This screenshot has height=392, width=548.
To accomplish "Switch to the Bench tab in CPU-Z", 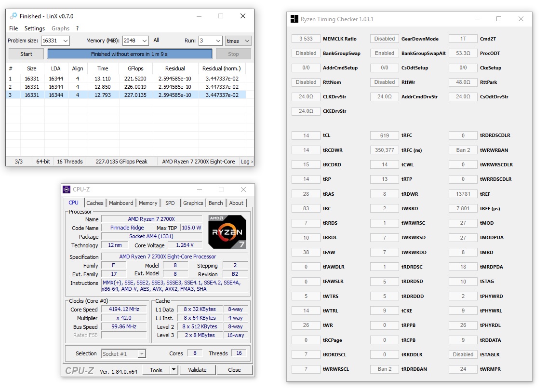I will [x=215, y=203].
